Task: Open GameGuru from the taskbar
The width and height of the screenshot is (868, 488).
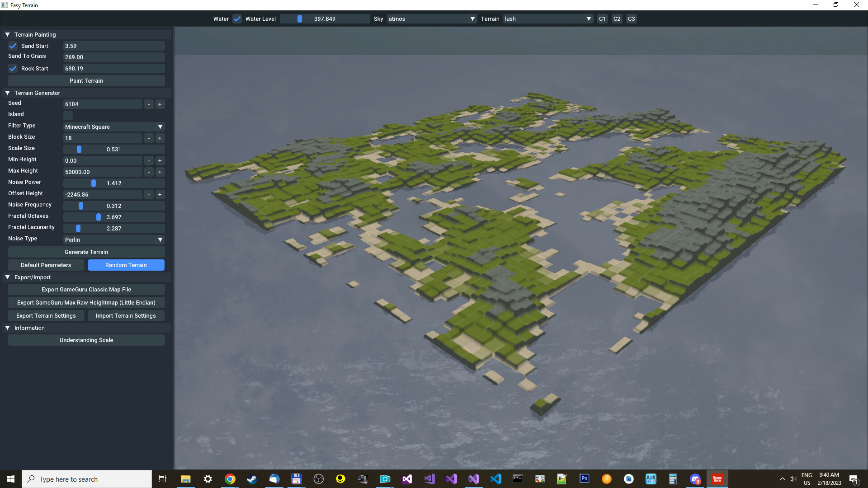Action: (717, 479)
